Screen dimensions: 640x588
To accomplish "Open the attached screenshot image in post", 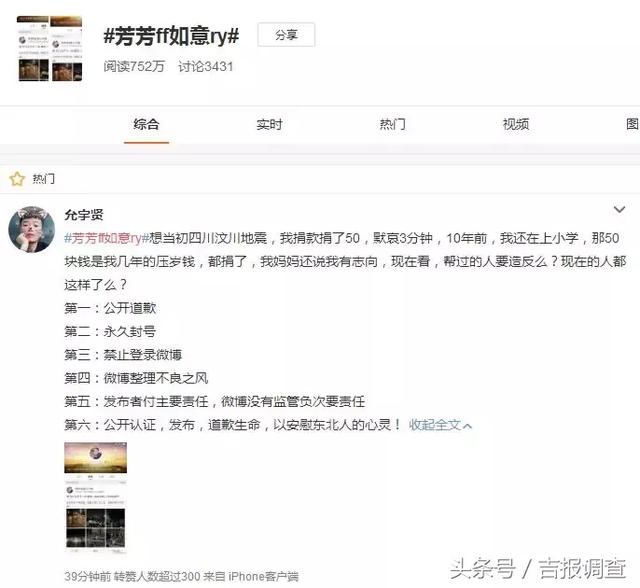I will 96,498.
